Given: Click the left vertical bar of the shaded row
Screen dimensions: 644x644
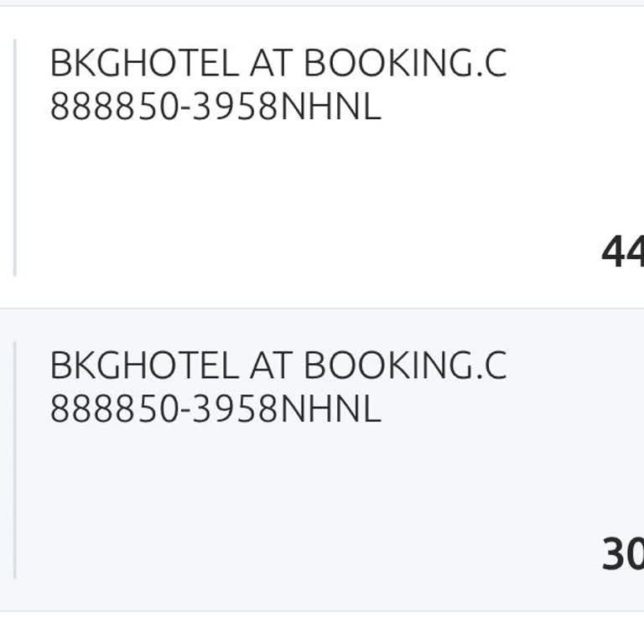Looking at the screenshot, I should [x=15, y=460].
